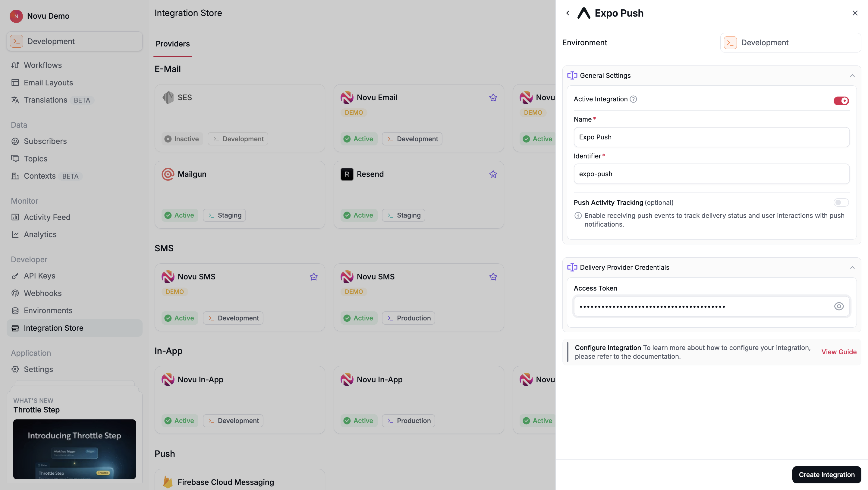
Task: Toggle the Translations BETA sidebar entry
Action: pyautogui.click(x=46, y=100)
